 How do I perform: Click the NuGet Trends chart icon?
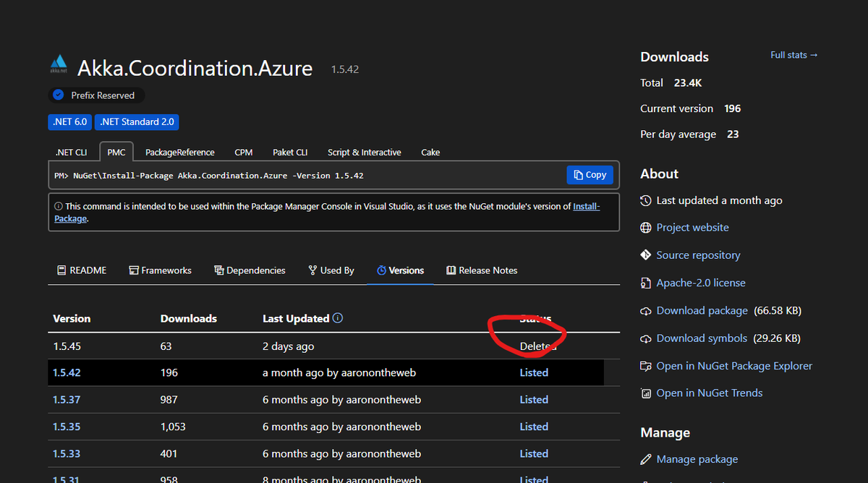coord(646,393)
